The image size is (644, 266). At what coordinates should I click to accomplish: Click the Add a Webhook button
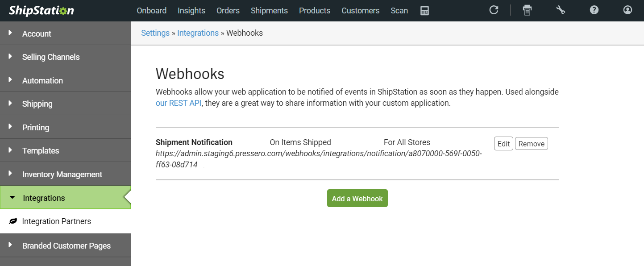[x=357, y=198]
